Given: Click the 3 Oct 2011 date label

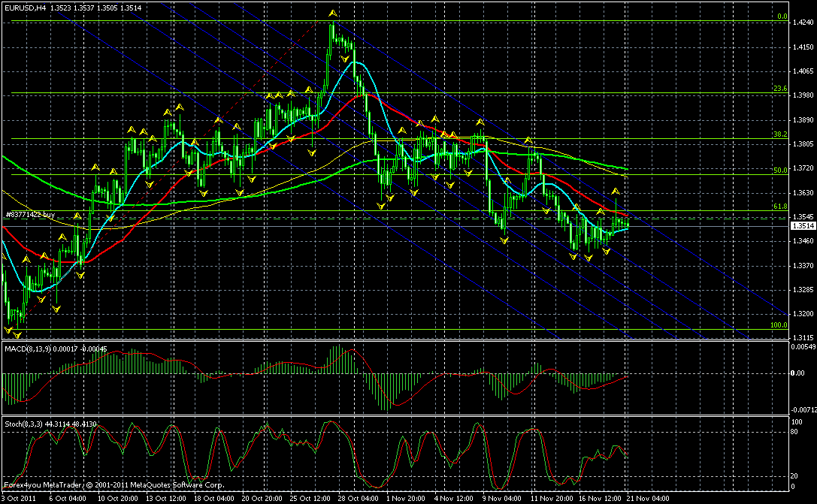Looking at the screenshot, I should (19, 498).
